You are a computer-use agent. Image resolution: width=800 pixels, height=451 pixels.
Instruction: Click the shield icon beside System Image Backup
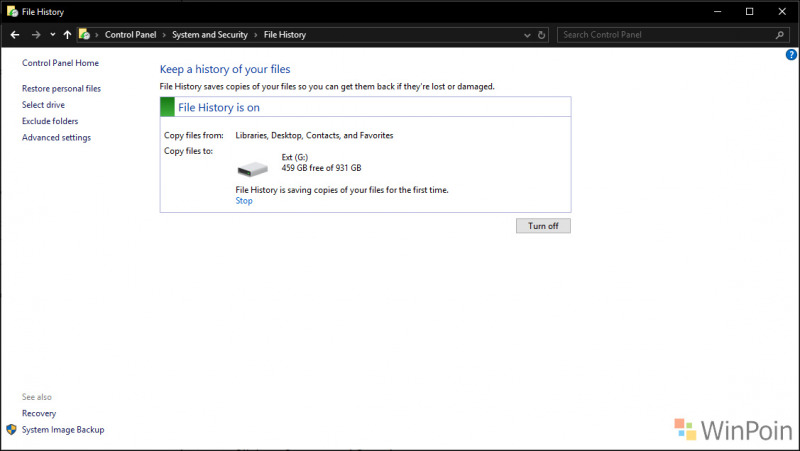point(11,429)
